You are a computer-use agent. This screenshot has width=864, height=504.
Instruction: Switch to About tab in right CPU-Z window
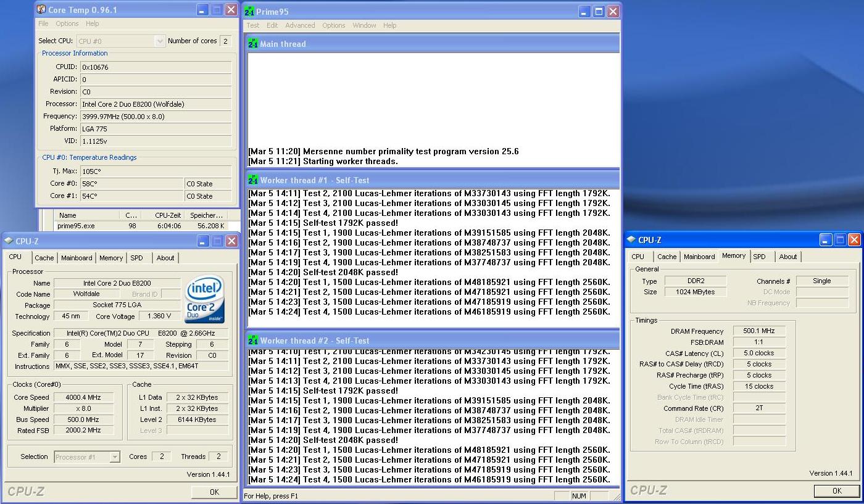788,257
